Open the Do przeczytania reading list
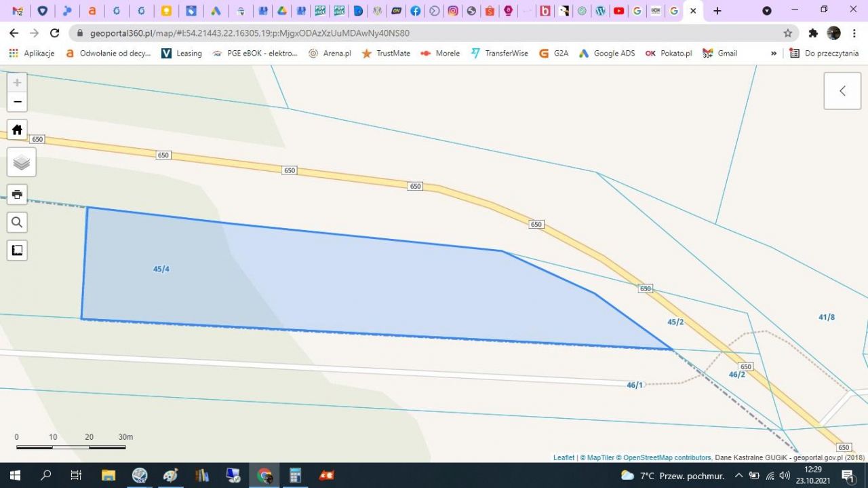This screenshot has width=868, height=488. tap(824, 53)
